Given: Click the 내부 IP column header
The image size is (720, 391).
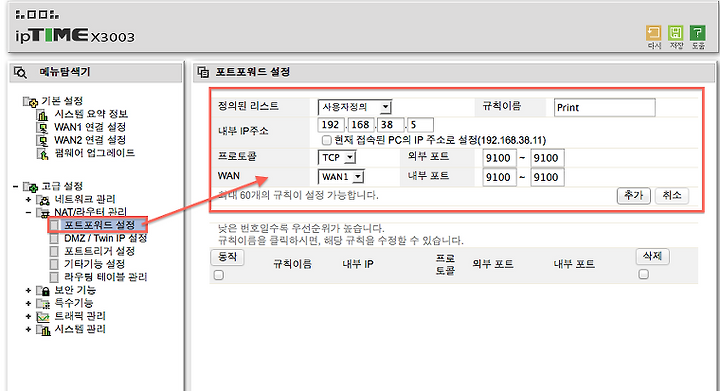Looking at the screenshot, I should point(358,264).
